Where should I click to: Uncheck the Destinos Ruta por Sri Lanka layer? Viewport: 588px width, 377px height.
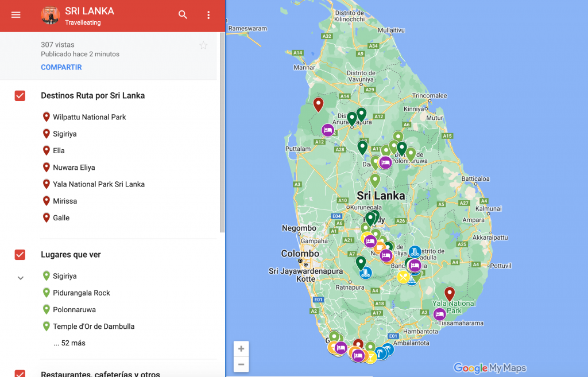pyautogui.click(x=20, y=96)
